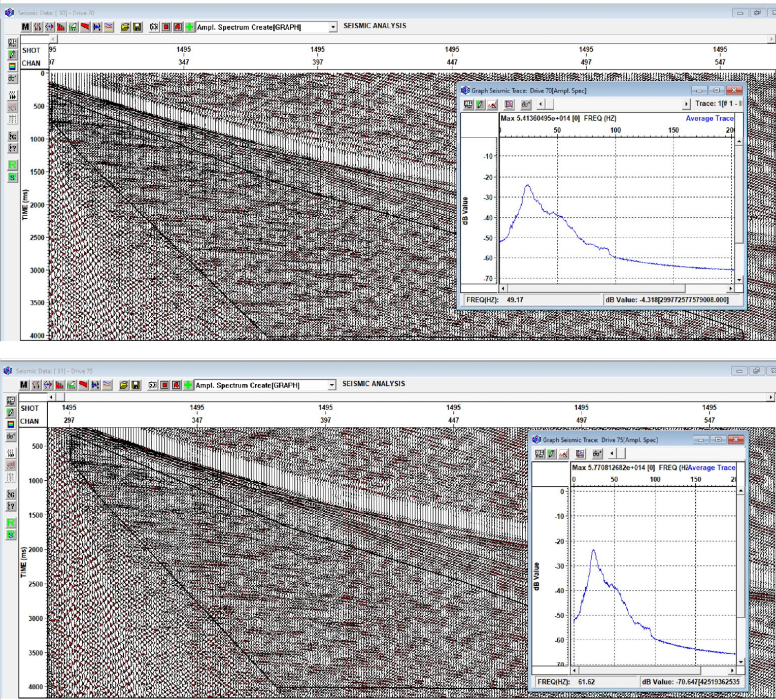Click pencil icon in Drive 70 graph window
This screenshot has width=776, height=700.
point(480,105)
